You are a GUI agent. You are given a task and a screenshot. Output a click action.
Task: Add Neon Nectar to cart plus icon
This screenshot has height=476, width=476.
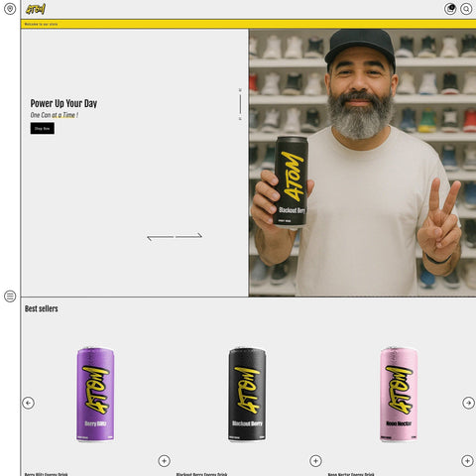[467, 461]
